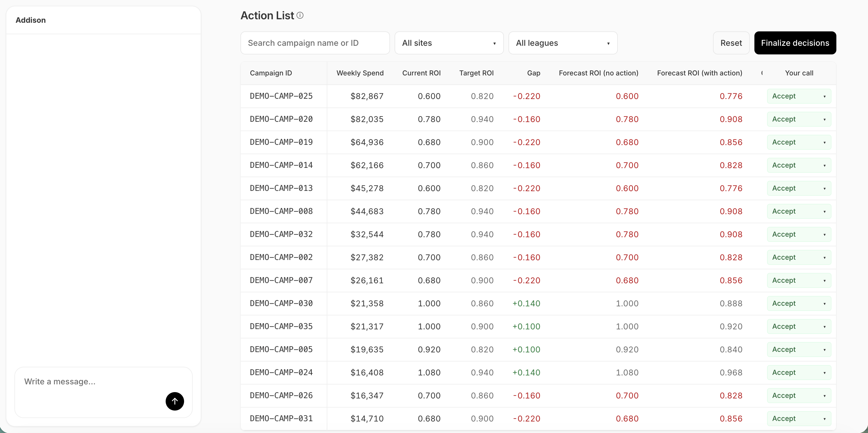Open the Accept dropdown for DEMO-CAMP-013
This screenshot has width=868, height=433.
point(799,188)
